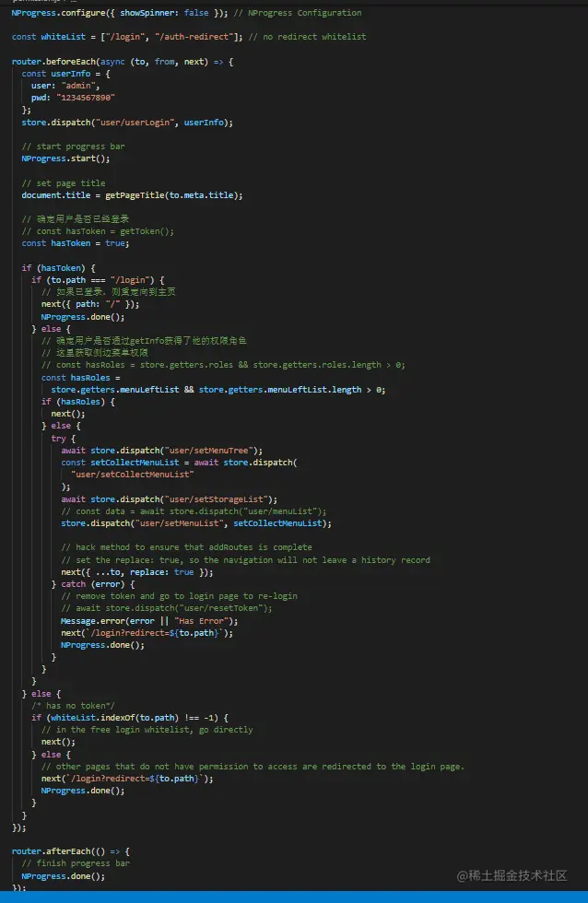The image size is (588, 903).
Task: Select the await store.dispatch("user/setMenuTree") line
Action: [162, 451]
